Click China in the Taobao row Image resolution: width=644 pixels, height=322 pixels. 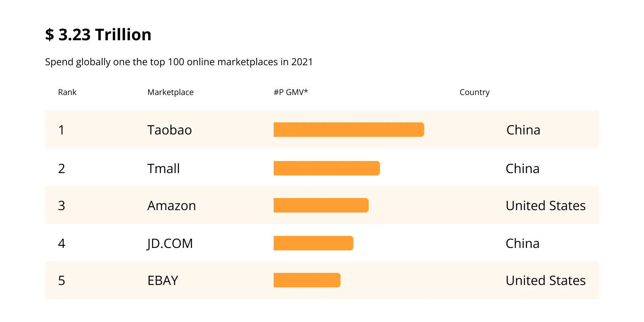click(x=523, y=130)
